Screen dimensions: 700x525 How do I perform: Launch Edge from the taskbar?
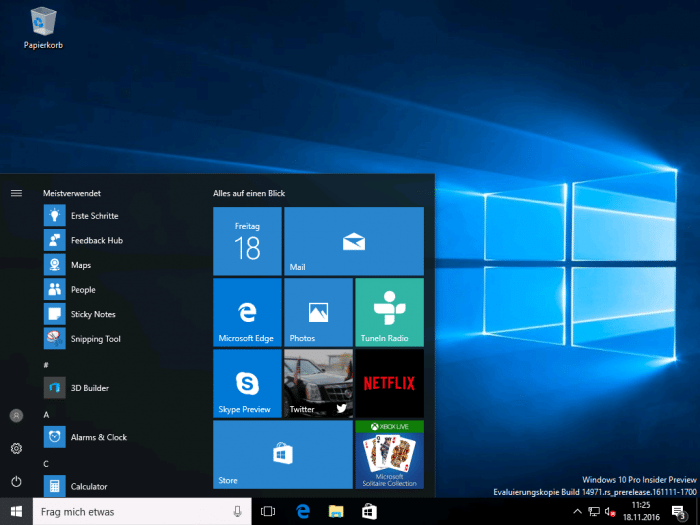(x=303, y=512)
